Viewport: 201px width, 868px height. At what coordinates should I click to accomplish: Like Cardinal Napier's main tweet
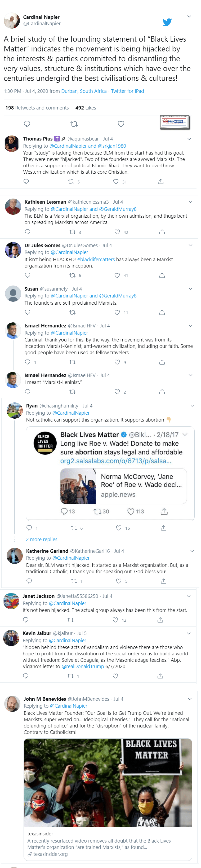[x=121, y=124]
